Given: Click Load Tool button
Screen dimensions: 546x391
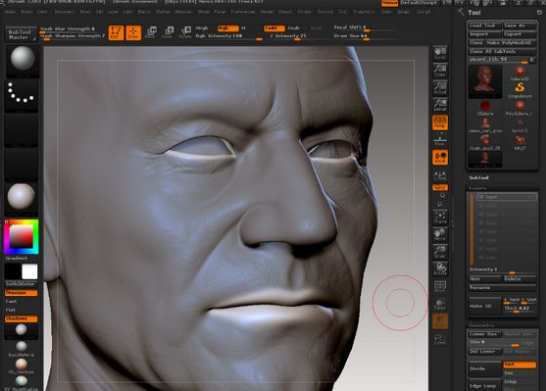Looking at the screenshot, I should pyautogui.click(x=484, y=25).
